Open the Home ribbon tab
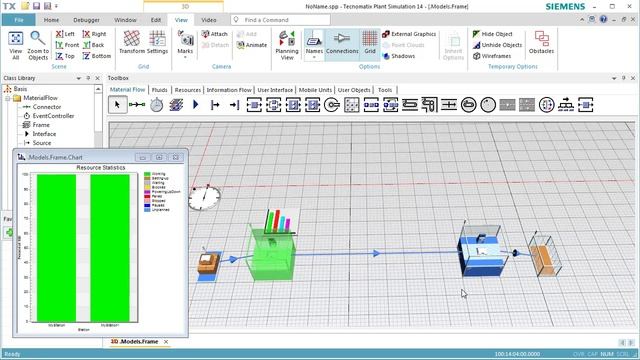Viewport: 640px width, 360px height. point(51,20)
